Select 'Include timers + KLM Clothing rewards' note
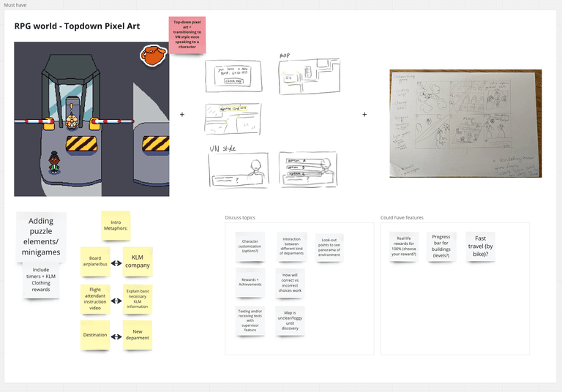Viewport: 562px width, 392px height. (x=41, y=279)
